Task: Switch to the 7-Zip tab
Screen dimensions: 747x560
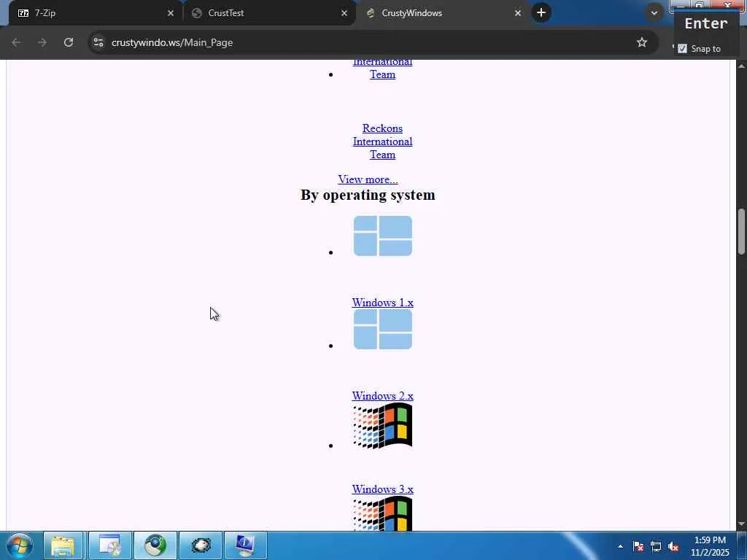Action: (96, 13)
